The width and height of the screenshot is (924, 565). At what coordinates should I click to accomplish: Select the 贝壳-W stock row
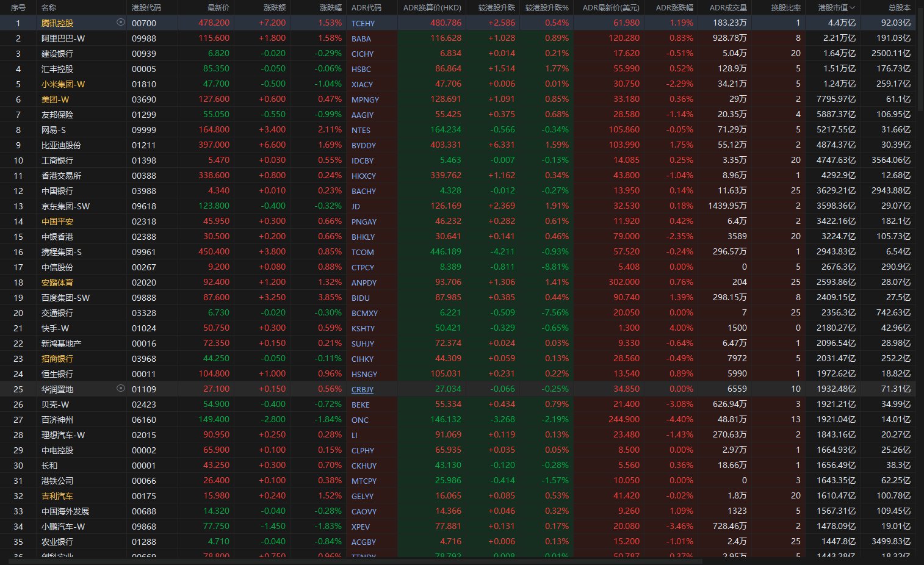point(458,404)
